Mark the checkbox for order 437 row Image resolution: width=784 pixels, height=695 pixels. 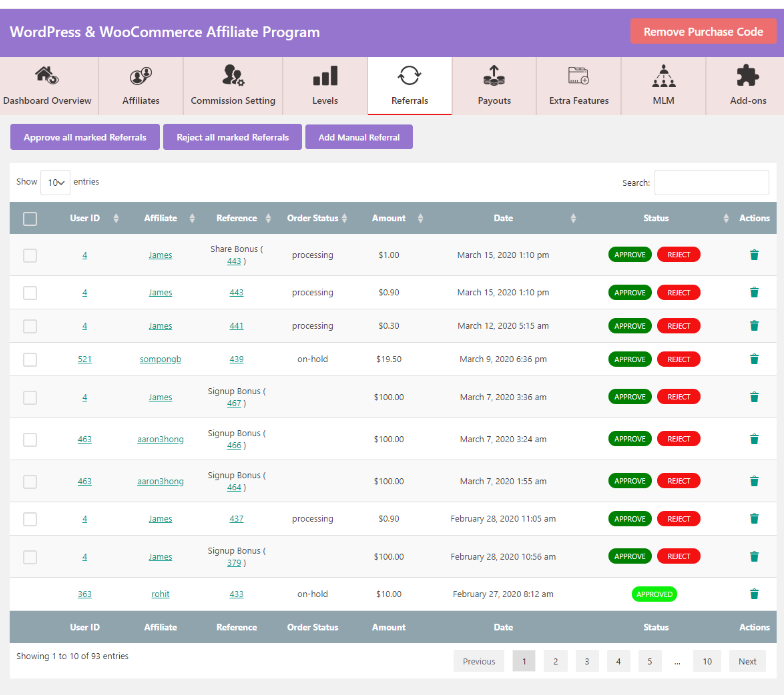click(x=30, y=519)
